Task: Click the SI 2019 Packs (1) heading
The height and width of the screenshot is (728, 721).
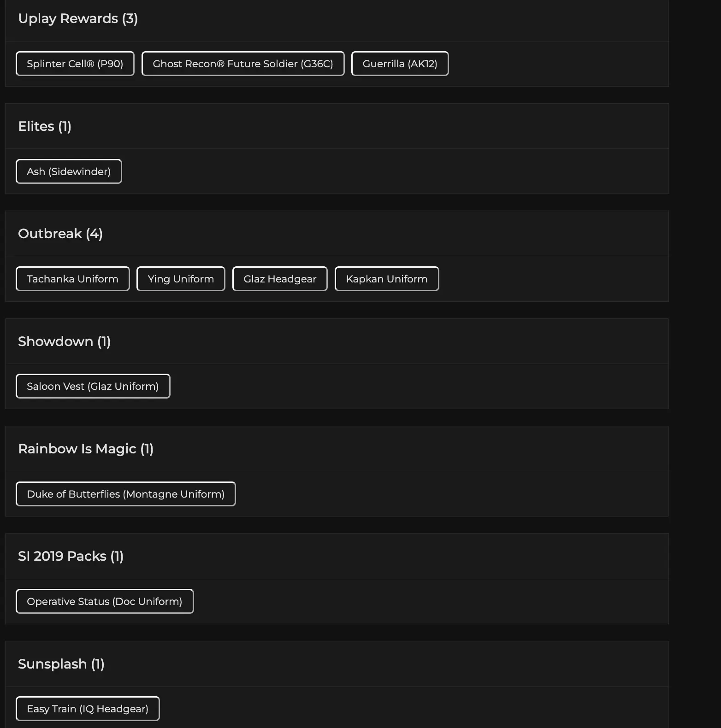Action: point(71,556)
